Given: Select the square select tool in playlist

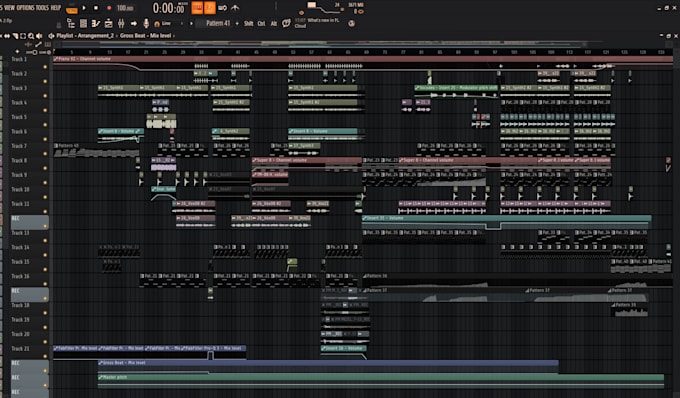Looking at the screenshot, I should point(23,36).
